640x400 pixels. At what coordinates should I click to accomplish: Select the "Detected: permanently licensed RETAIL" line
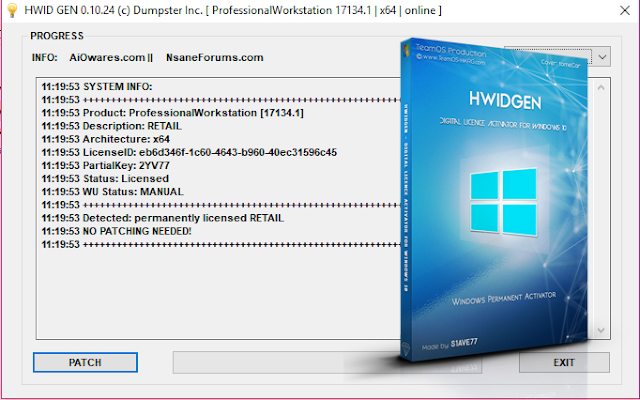[162, 218]
